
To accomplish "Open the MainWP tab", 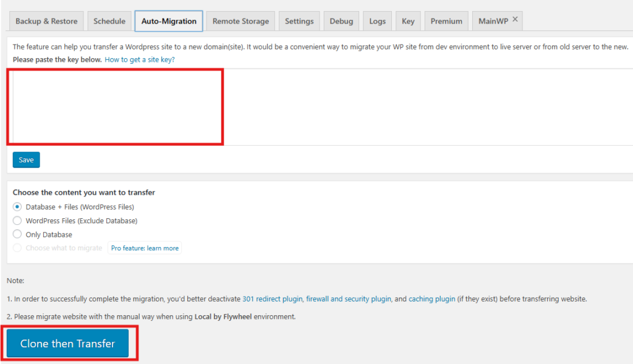I will [x=493, y=21].
